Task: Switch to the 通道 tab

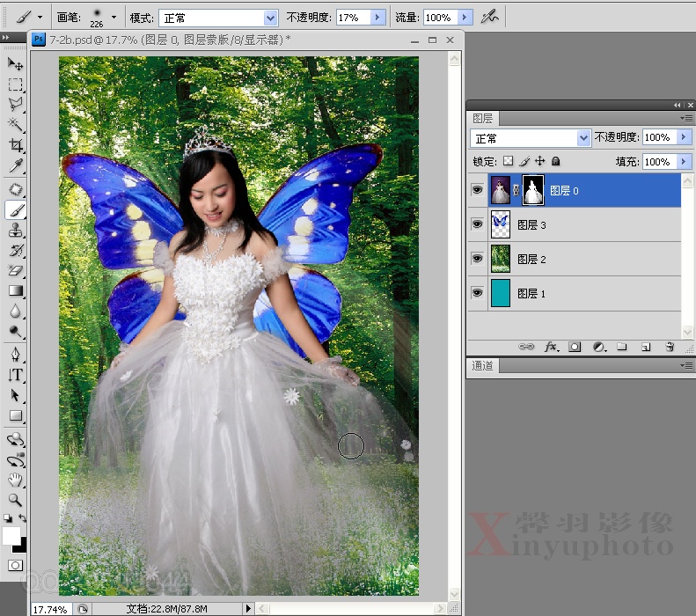Action: tap(482, 366)
